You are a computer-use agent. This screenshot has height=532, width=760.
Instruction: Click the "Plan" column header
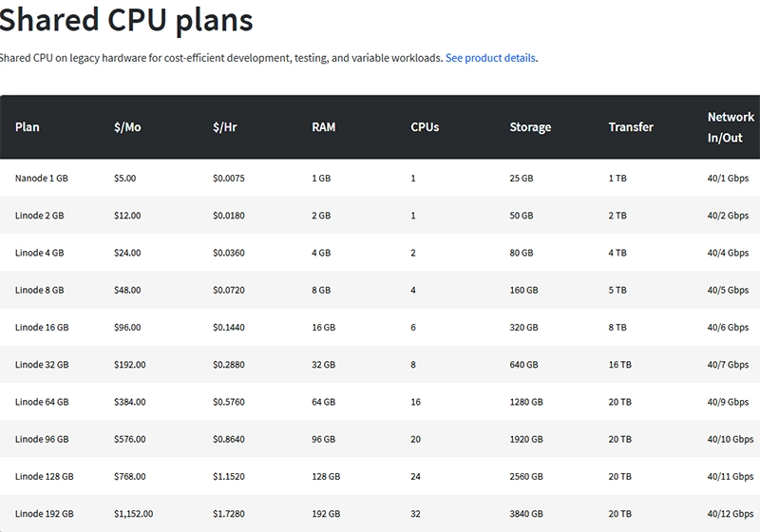coord(28,127)
